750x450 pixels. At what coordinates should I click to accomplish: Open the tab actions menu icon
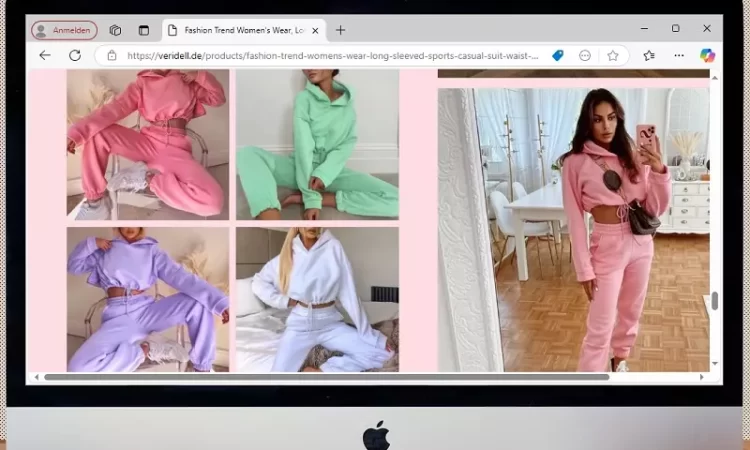tap(143, 30)
